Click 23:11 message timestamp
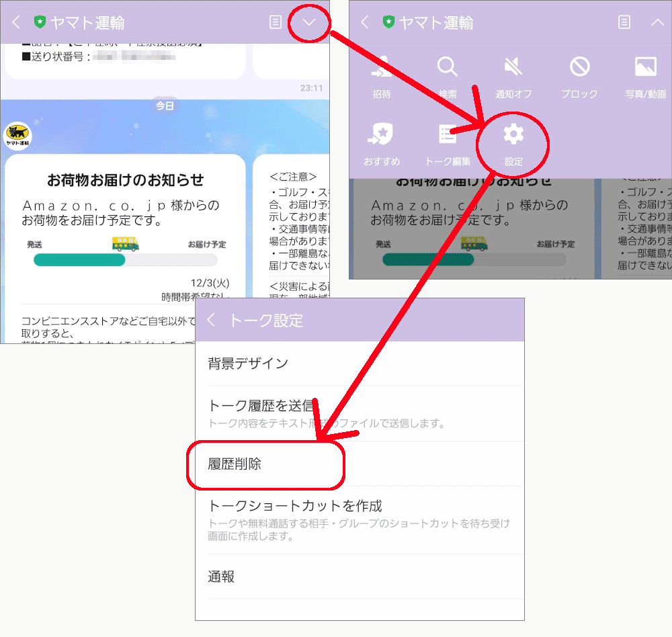 point(312,88)
